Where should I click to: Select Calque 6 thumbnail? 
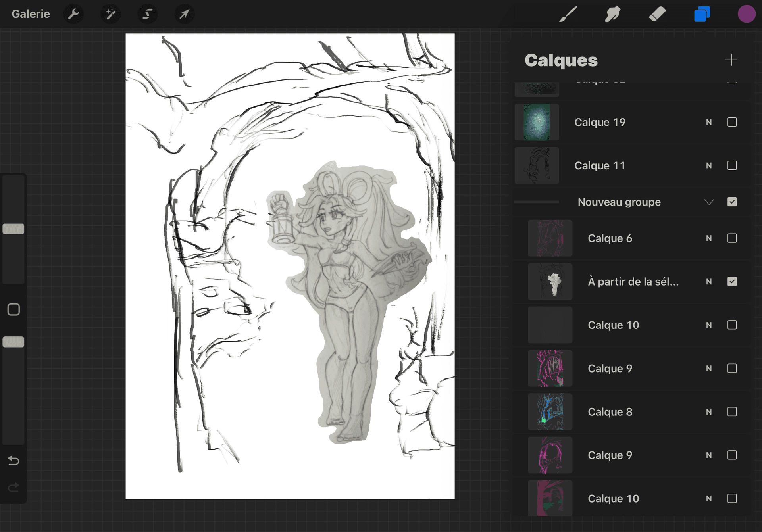coord(550,238)
